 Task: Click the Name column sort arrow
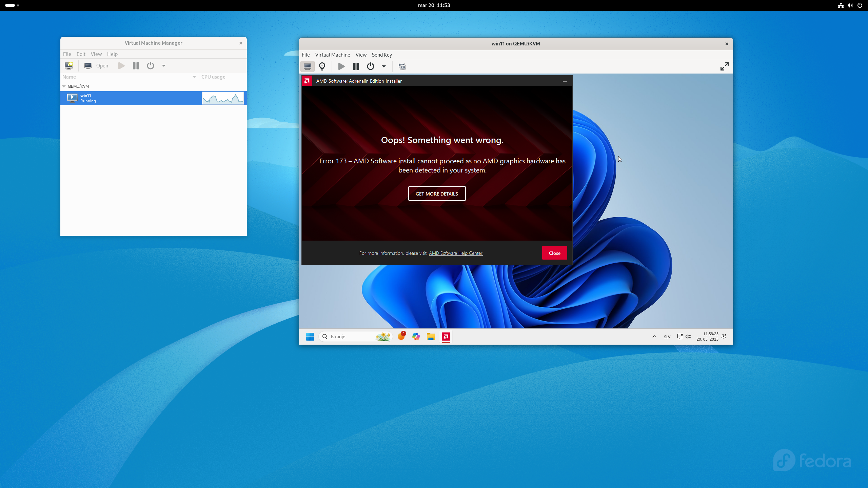(194, 77)
